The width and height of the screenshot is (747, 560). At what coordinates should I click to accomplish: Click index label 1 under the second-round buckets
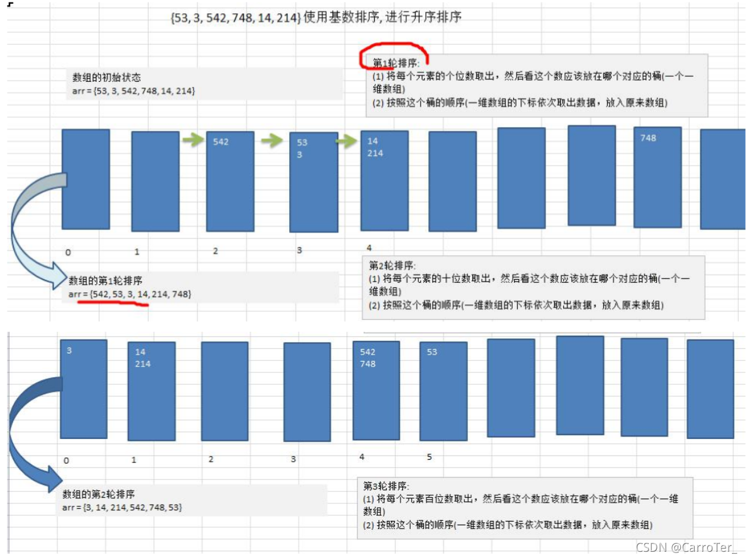pyautogui.click(x=134, y=460)
